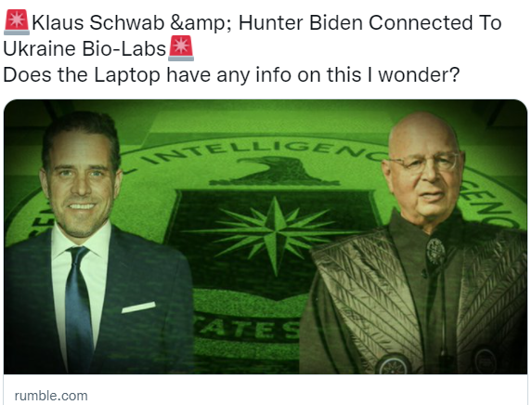Click the blue necktie of the suited man
Viewport: 532px width, 405px height.
tap(79, 306)
